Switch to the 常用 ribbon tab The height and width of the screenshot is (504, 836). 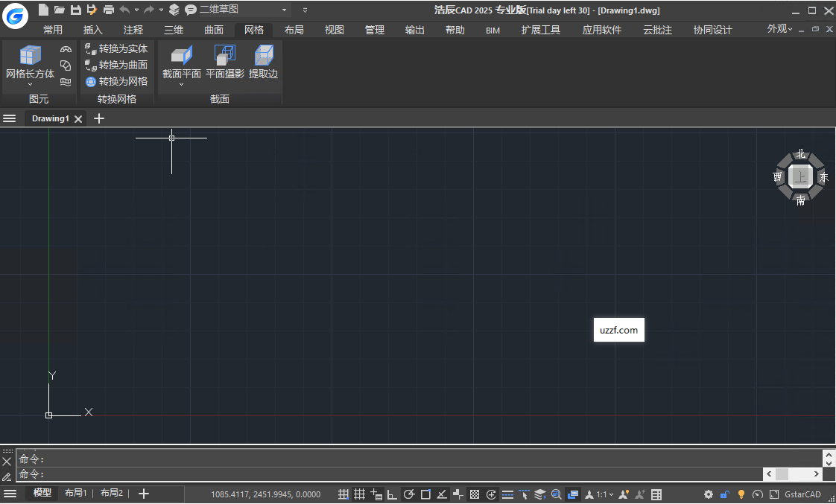click(53, 30)
